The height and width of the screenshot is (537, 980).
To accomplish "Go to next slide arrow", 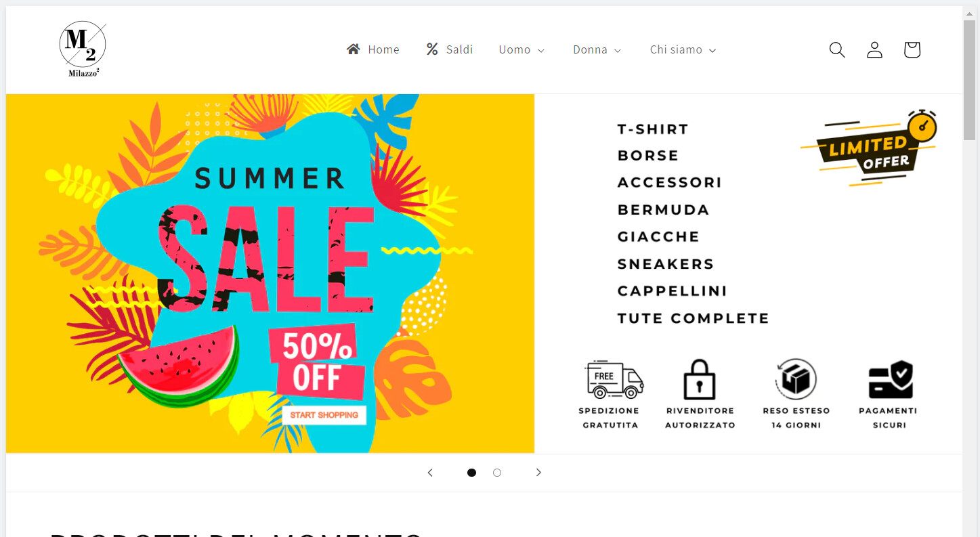I will [x=538, y=473].
